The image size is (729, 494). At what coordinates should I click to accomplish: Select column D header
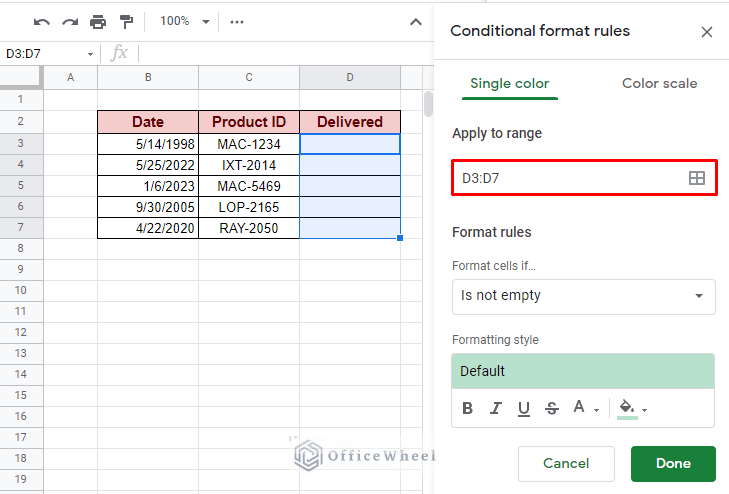pos(350,77)
